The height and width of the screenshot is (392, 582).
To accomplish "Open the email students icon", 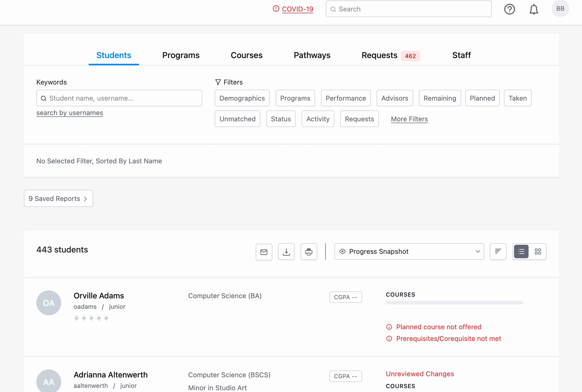I will [264, 251].
